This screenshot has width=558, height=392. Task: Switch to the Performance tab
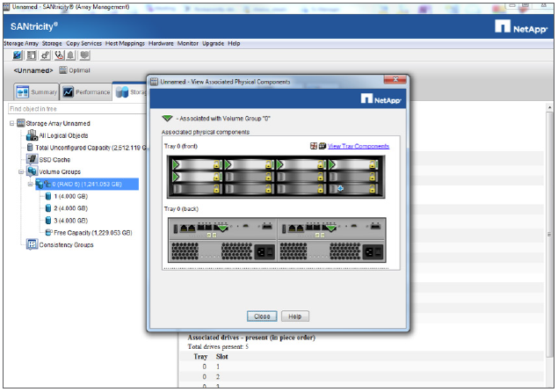point(86,92)
